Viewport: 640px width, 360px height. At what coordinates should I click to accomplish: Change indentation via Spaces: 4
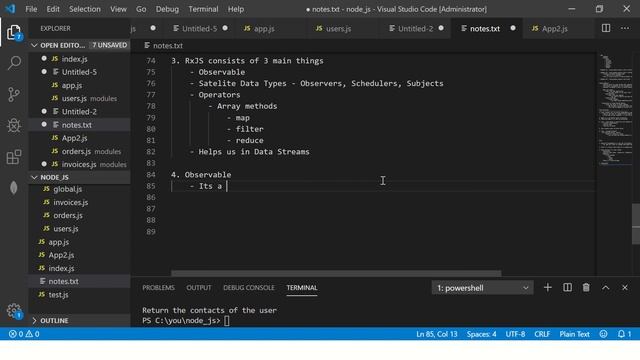point(482,334)
